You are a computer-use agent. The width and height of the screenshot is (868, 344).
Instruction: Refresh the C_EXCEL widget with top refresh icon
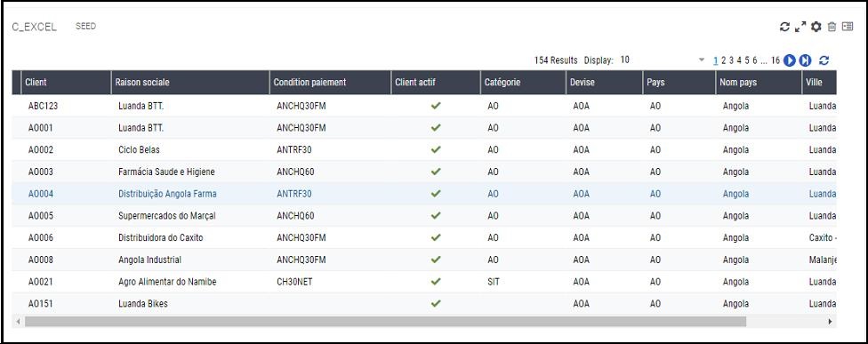[784, 27]
